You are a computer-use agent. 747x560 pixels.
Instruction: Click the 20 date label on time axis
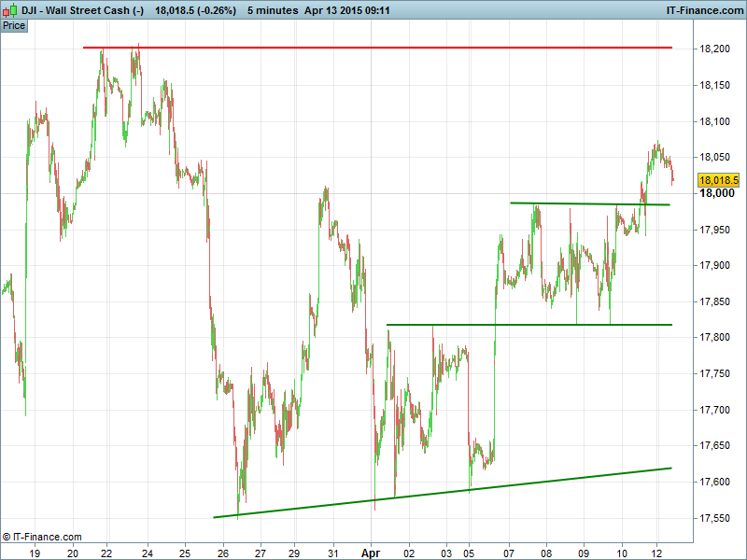click(73, 553)
